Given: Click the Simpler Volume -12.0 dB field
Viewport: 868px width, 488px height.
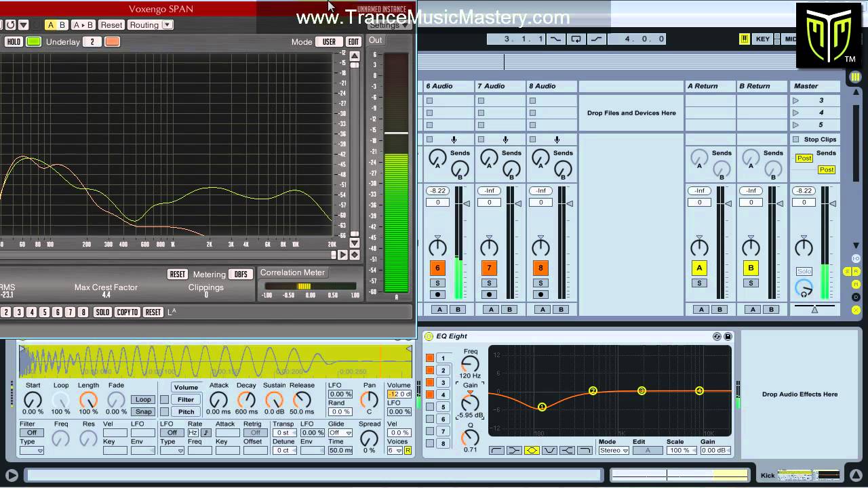Looking at the screenshot, I should 399,394.
